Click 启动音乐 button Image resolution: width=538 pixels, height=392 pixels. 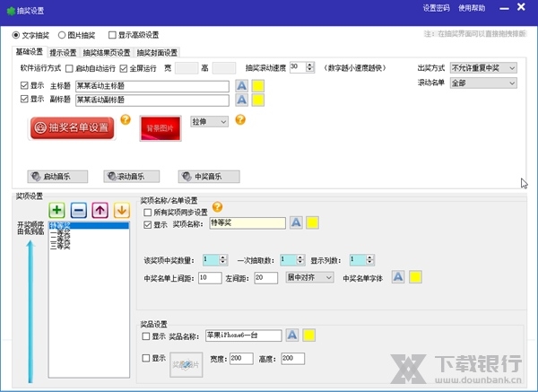[57, 177]
